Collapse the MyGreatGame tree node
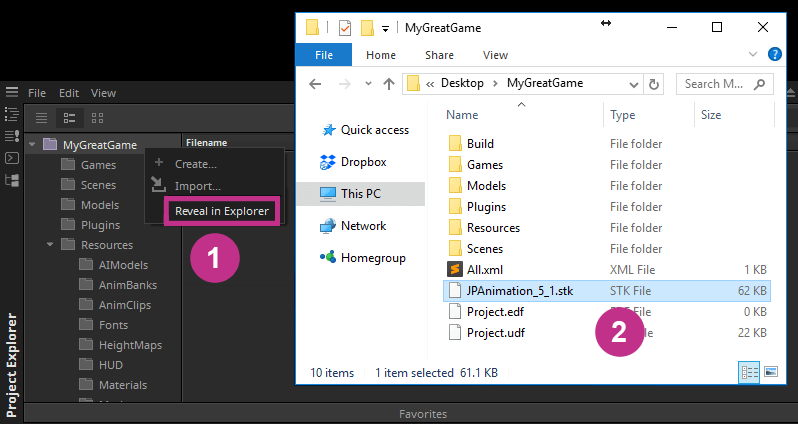 click(33, 145)
